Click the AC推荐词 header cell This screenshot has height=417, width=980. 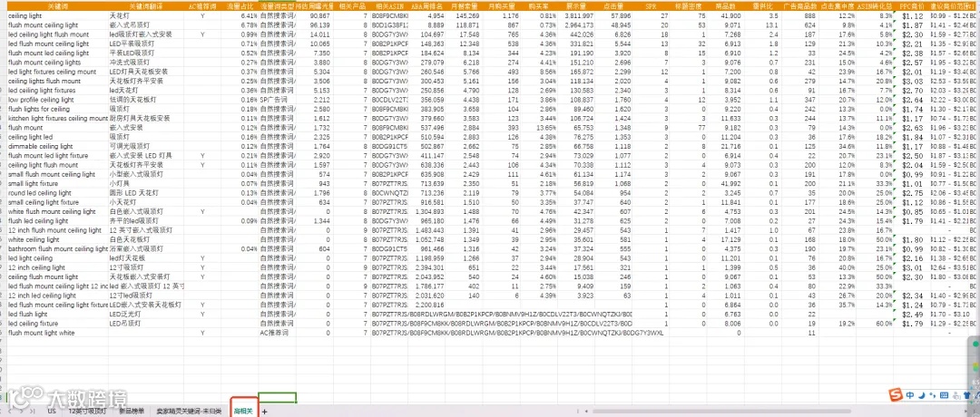[x=202, y=5]
